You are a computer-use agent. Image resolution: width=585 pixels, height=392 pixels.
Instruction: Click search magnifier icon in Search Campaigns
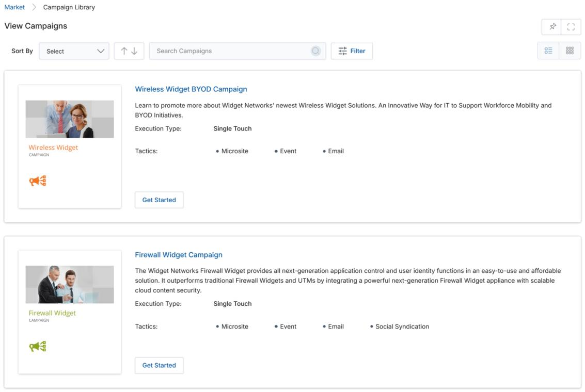[315, 51]
